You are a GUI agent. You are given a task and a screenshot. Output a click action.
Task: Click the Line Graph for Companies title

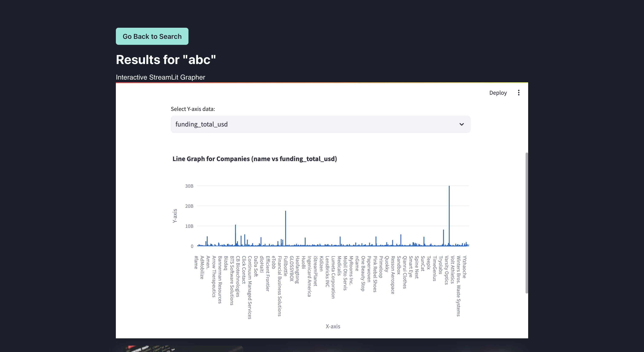tap(254, 159)
